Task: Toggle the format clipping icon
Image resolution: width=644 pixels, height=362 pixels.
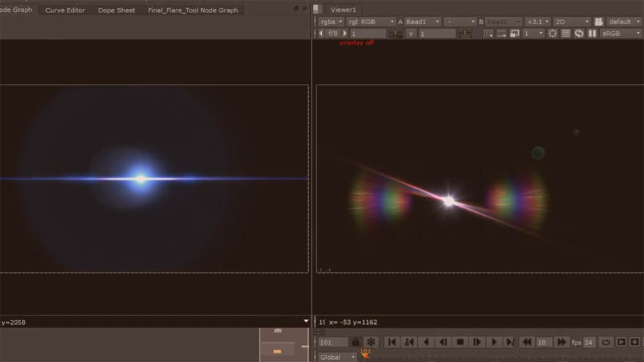Action: [x=501, y=33]
